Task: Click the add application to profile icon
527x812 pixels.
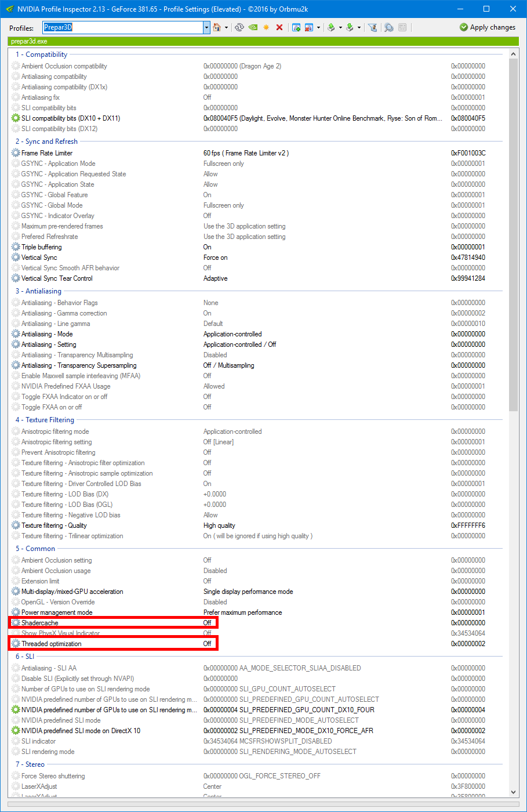Action: 296,27
